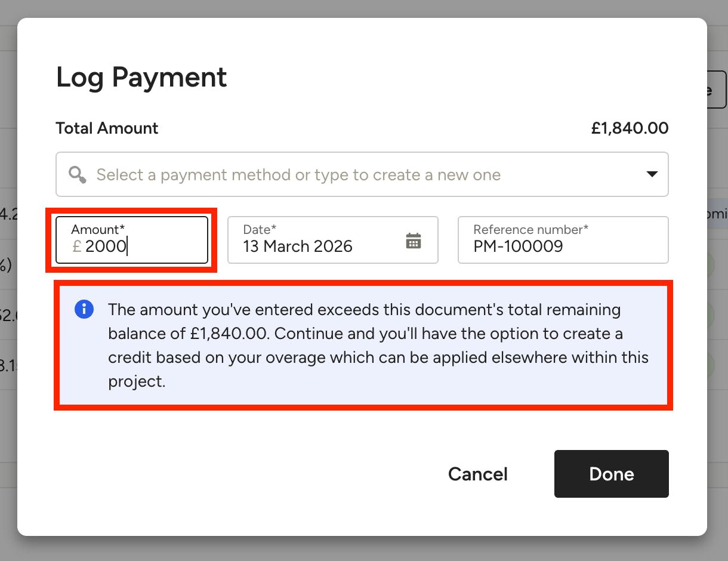Expand the payment method dropdown arrow

tap(652, 174)
